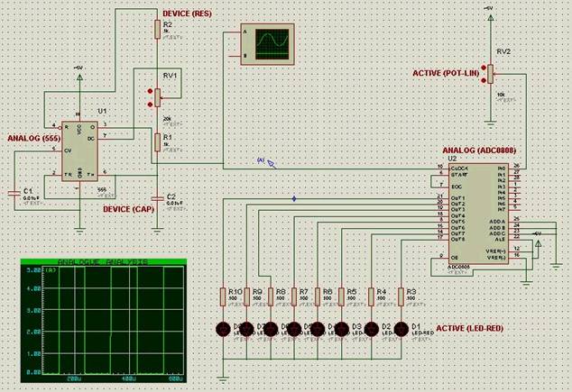This screenshot has width=572, height=392.
Task: Click the upper red adjust dot of RV1
Action: point(150,91)
